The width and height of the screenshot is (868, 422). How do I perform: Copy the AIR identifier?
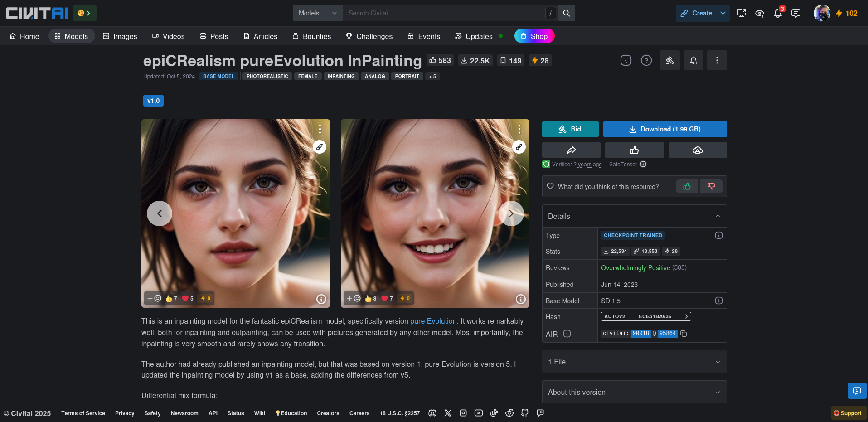pyautogui.click(x=684, y=334)
